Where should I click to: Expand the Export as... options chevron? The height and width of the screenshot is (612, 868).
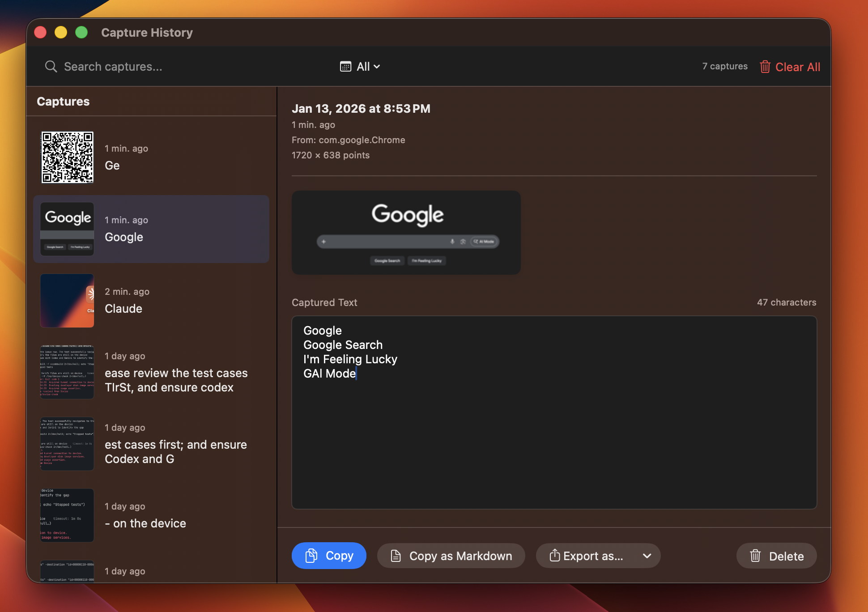tap(647, 557)
